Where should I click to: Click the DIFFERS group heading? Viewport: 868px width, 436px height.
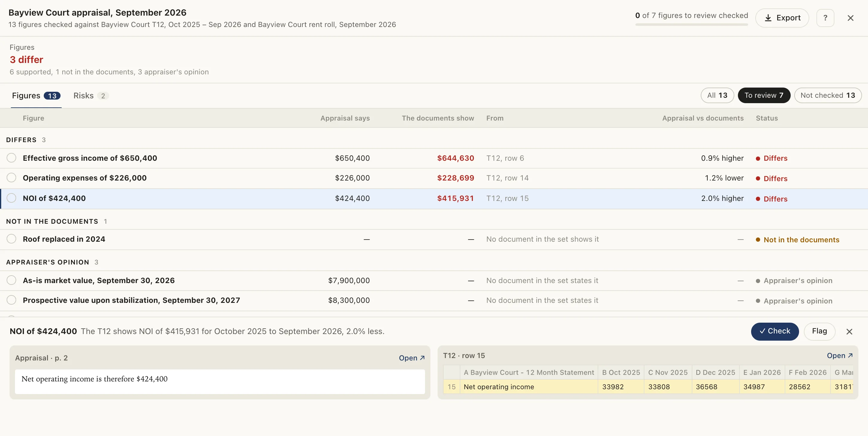point(21,140)
